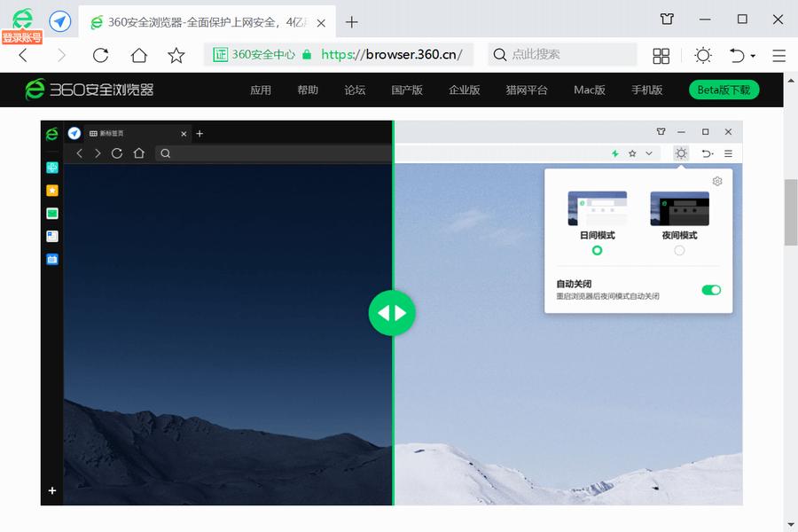
Task: Click the scrollbar down arrow
Action: tap(790, 524)
